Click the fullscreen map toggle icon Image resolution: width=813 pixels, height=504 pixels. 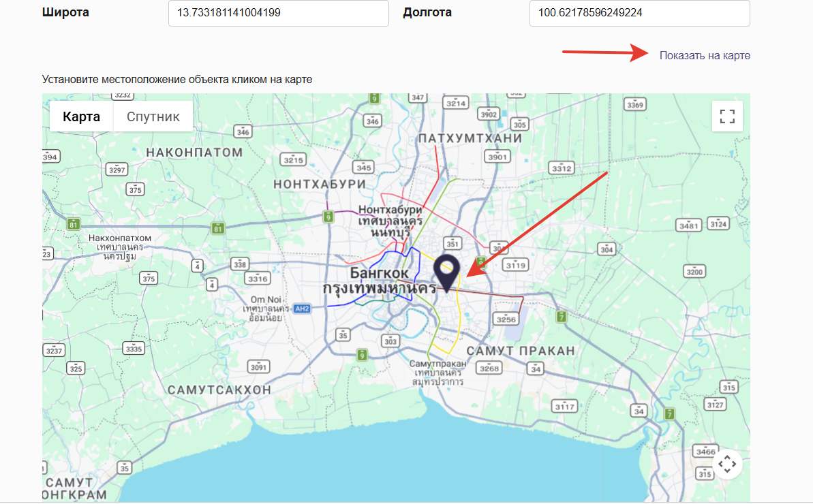coord(727,116)
